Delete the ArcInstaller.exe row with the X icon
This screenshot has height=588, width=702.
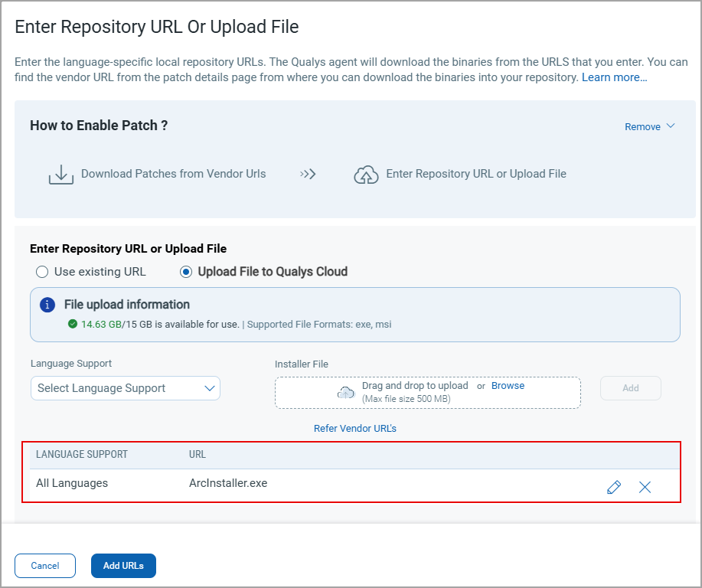tap(645, 487)
